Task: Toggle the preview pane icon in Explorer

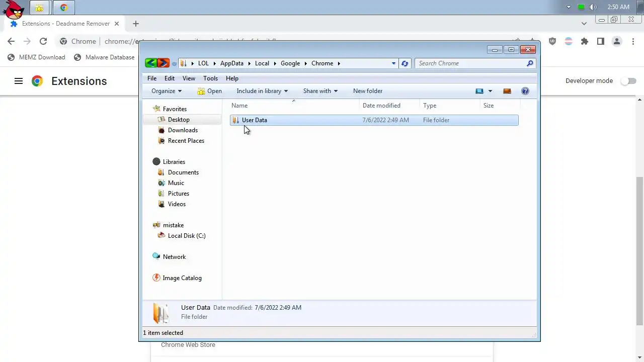Action: (x=507, y=91)
